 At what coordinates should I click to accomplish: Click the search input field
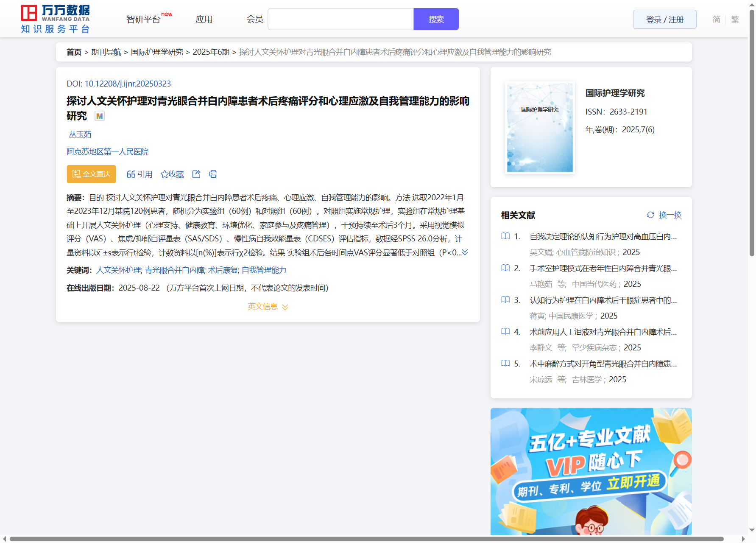coord(340,20)
